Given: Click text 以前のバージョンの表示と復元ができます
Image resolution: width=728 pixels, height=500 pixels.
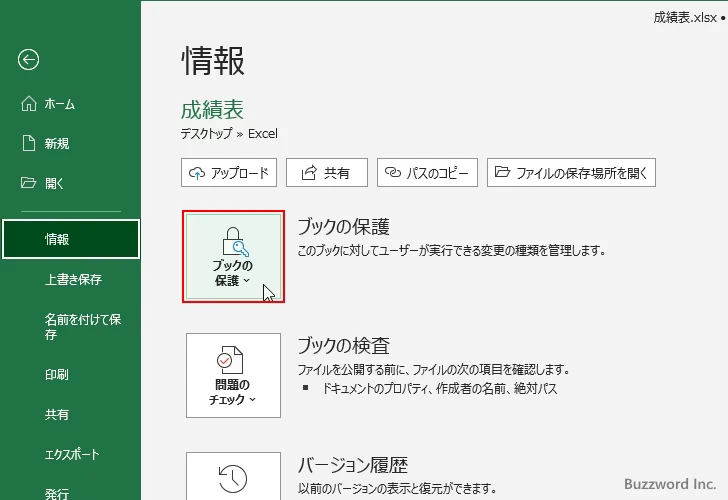Looking at the screenshot, I should pos(397,488).
